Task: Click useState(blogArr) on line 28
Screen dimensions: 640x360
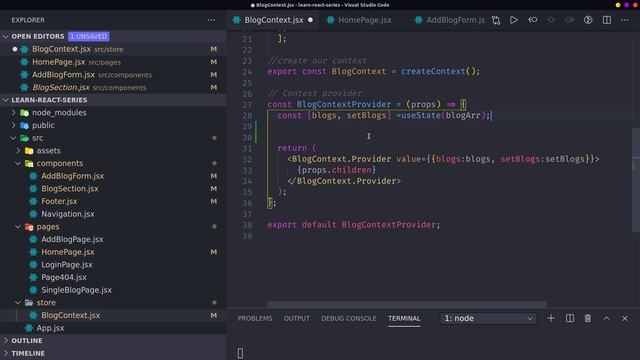Action: (443, 116)
